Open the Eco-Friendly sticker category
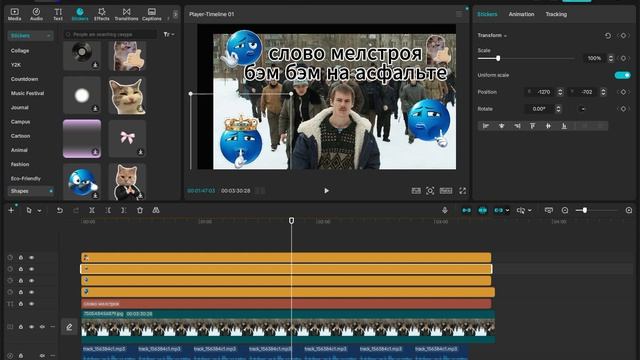The image size is (640, 360). [26, 178]
